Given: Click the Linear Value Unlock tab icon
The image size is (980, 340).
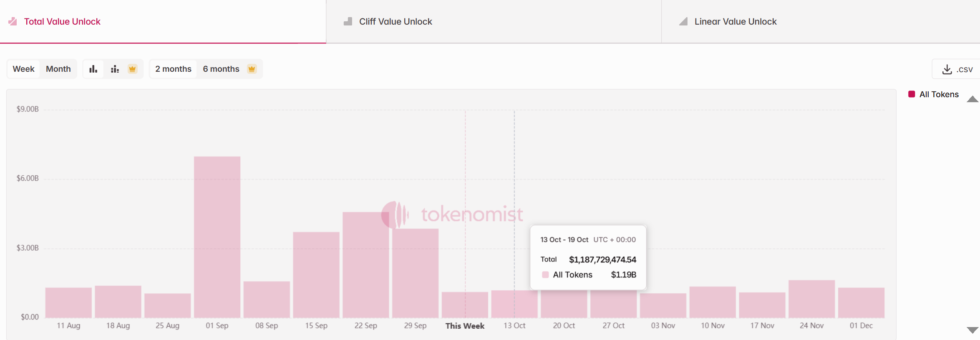Looking at the screenshot, I should pos(683,21).
